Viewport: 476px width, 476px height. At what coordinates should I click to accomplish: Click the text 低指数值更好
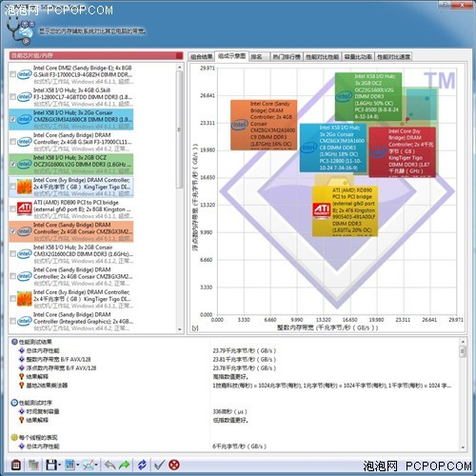click(230, 420)
